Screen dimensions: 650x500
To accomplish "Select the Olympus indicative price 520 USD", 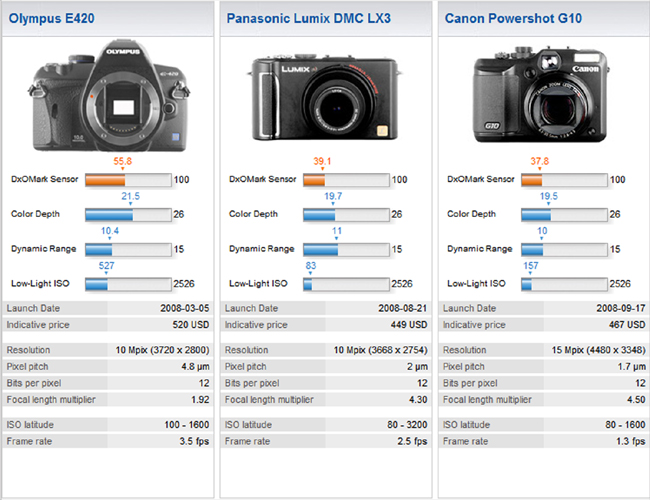I will pos(191,325).
